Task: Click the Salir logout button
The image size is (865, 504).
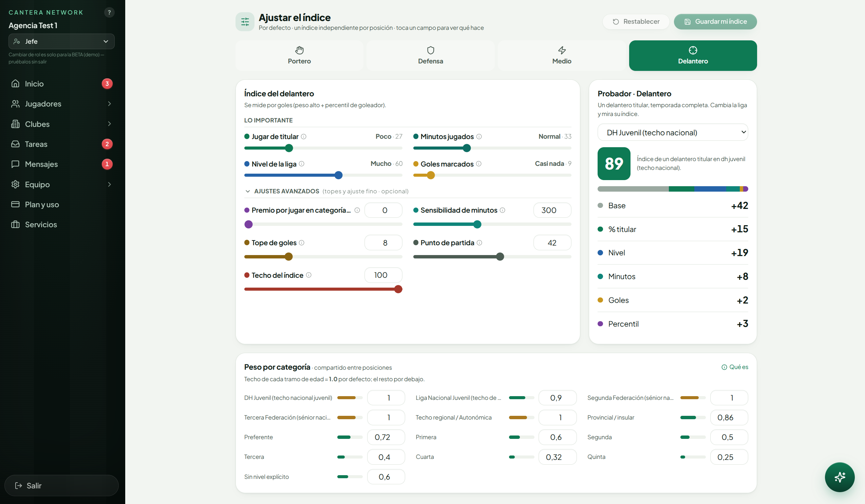Action: (61, 485)
